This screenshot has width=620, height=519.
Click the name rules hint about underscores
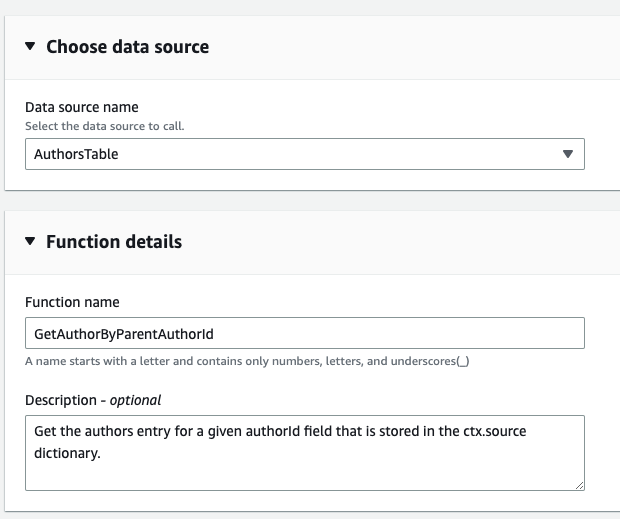(x=247, y=361)
